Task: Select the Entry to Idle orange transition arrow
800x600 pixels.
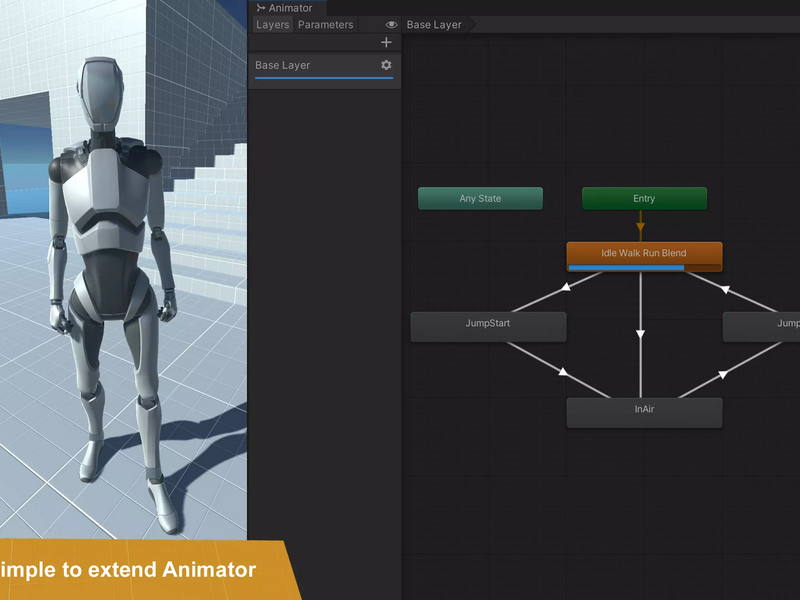Action: pyautogui.click(x=640, y=226)
